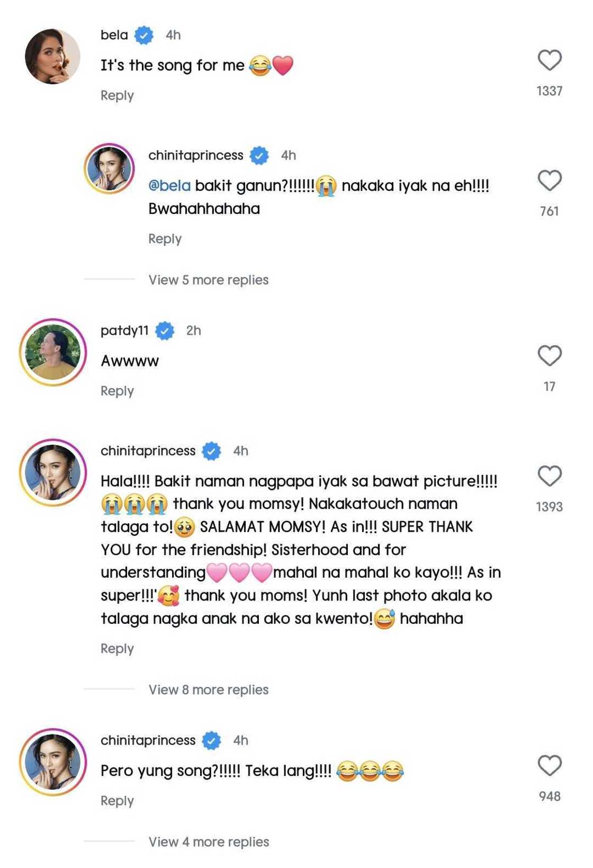Open the bela username link
This screenshot has width=593, height=868.
point(114,35)
